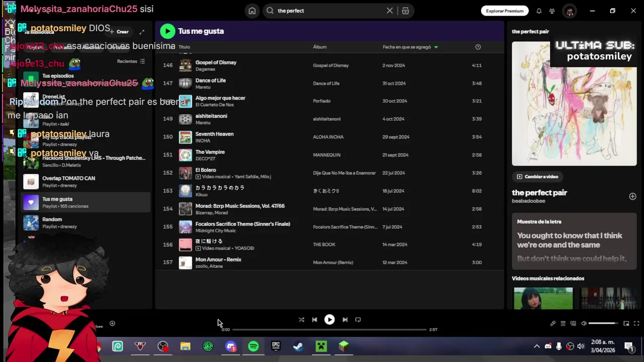The height and width of the screenshot is (362, 644).
Task: Open the connect to a device icon
Action: point(573,323)
